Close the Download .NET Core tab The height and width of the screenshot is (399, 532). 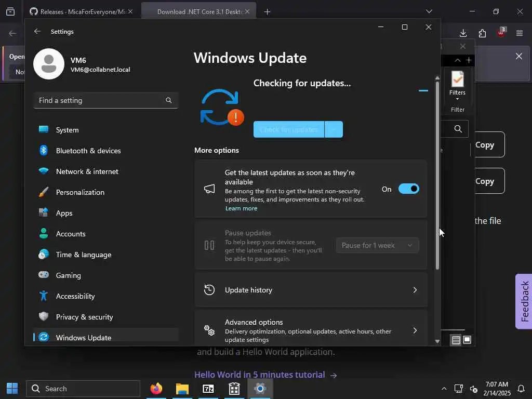(247, 11)
